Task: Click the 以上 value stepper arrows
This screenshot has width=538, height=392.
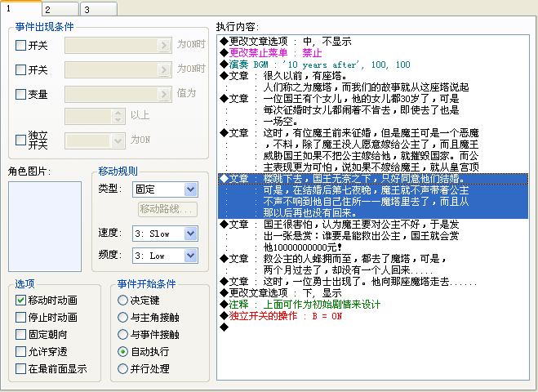Action: tap(118, 116)
